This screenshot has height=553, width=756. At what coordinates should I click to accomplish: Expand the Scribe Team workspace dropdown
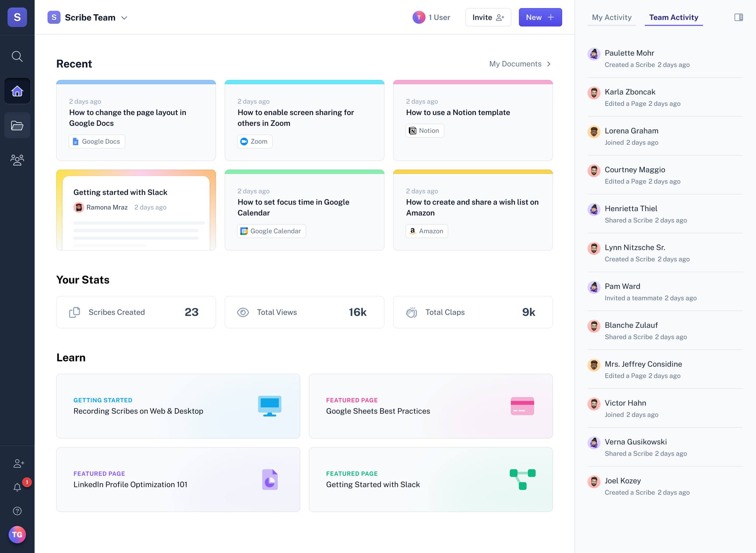point(124,18)
